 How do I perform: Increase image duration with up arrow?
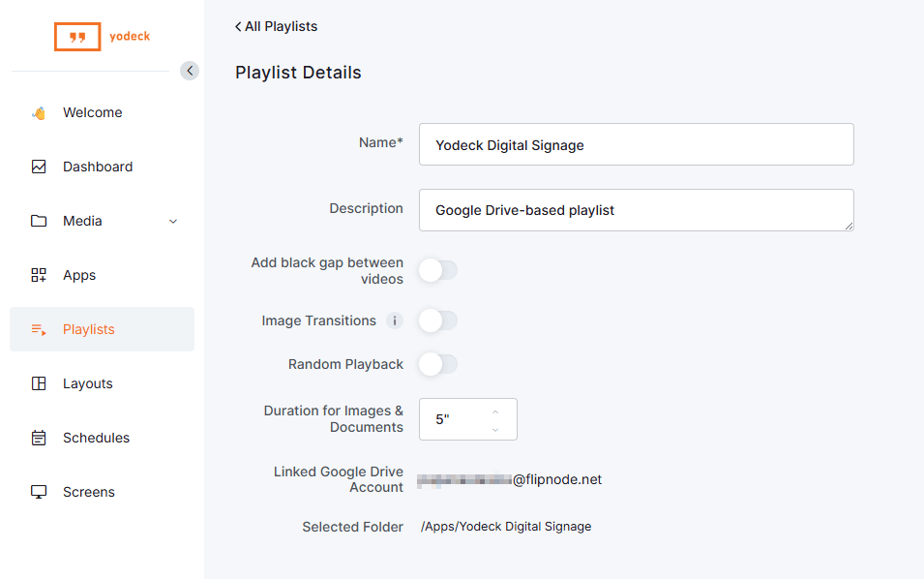point(495,411)
